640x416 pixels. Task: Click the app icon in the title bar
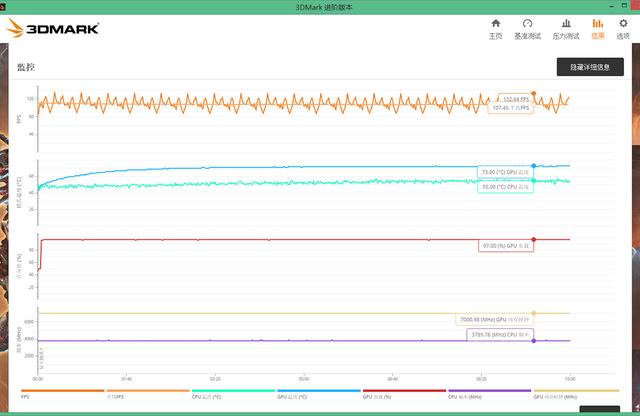2,7
